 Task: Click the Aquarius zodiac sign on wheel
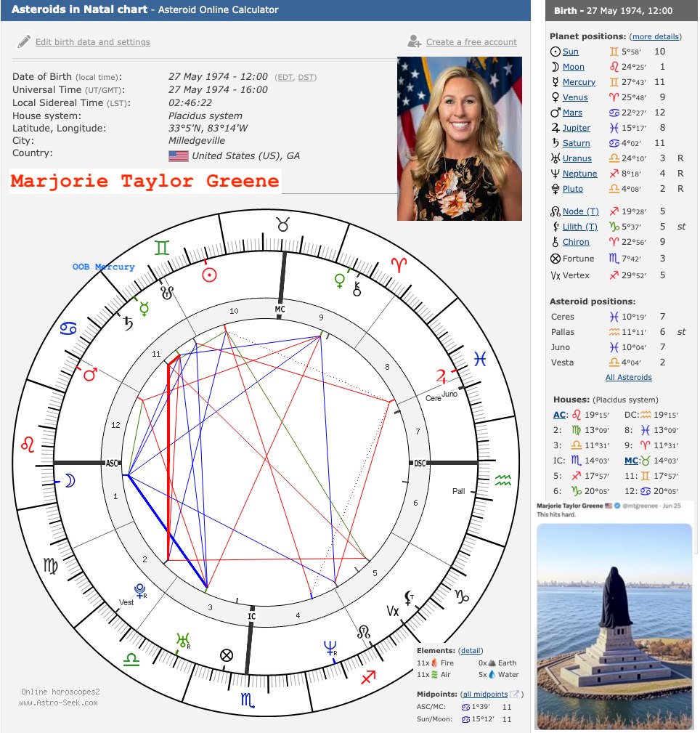pyautogui.click(x=503, y=479)
